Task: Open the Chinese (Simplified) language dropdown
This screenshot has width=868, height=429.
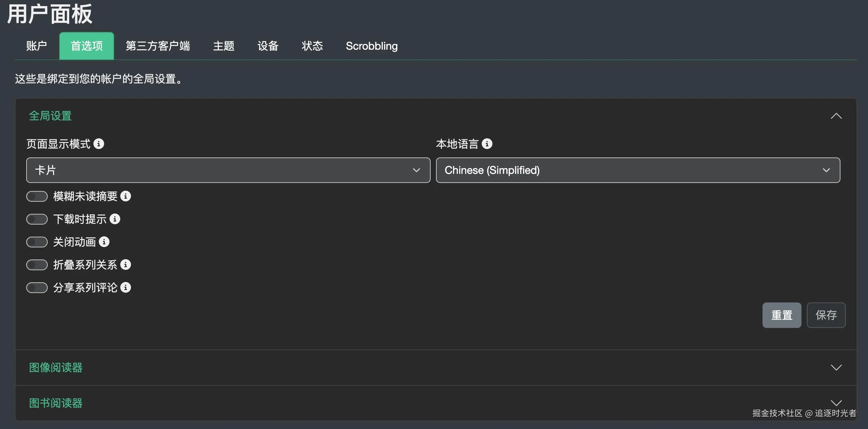Action: pos(638,170)
